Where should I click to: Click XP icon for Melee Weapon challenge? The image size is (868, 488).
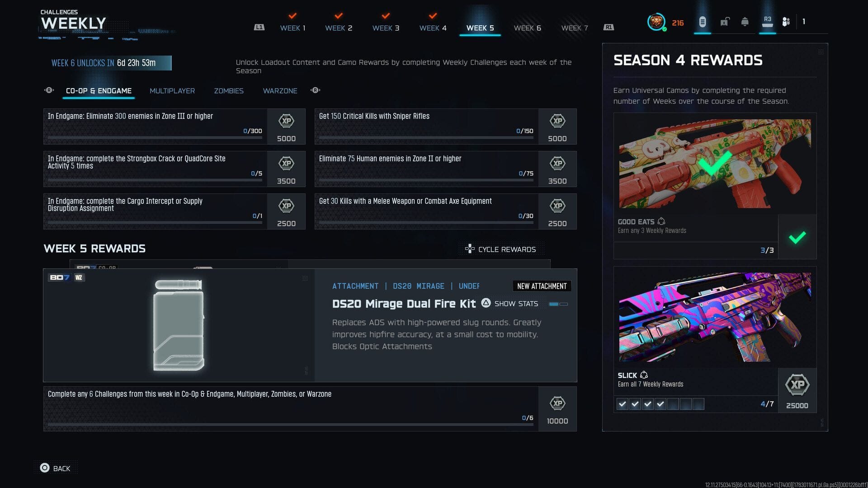click(x=557, y=206)
